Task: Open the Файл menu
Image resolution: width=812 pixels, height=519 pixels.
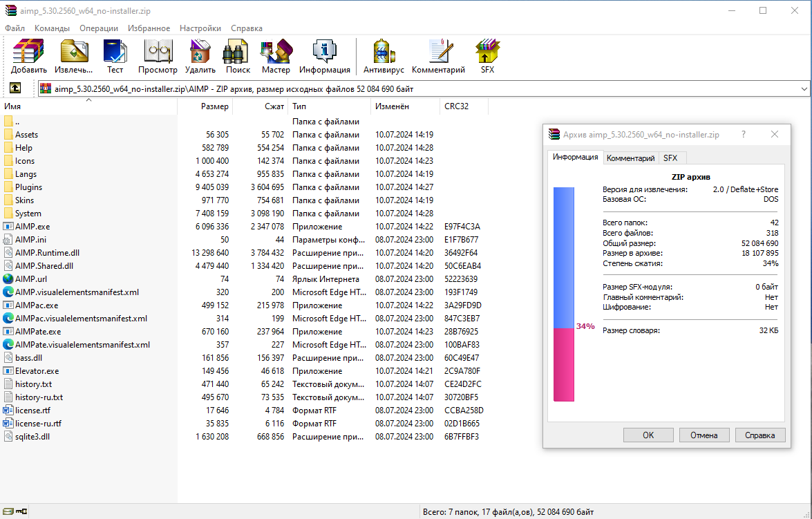Action: 15,28
